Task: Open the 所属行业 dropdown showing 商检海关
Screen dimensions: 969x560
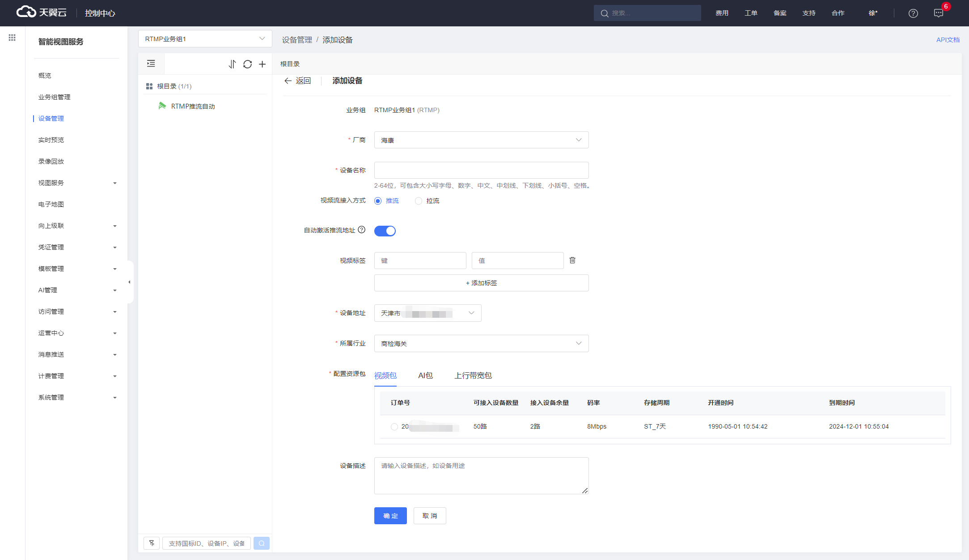Action: [481, 343]
